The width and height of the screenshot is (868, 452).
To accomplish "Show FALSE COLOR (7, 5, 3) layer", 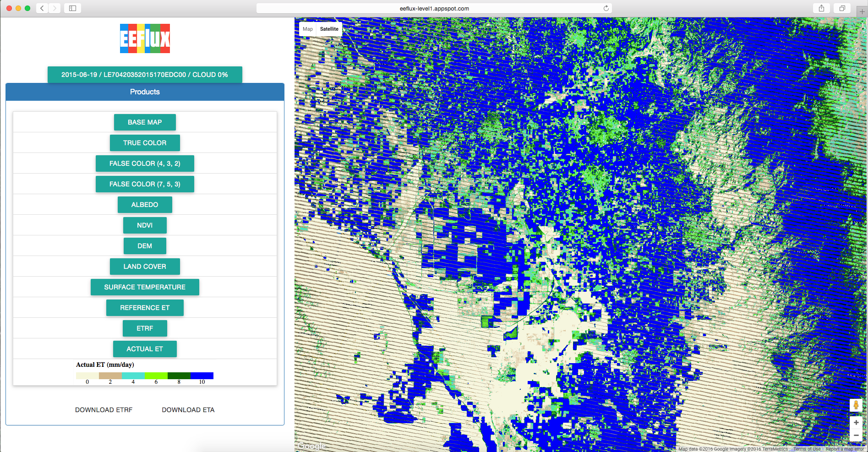I will [x=145, y=184].
